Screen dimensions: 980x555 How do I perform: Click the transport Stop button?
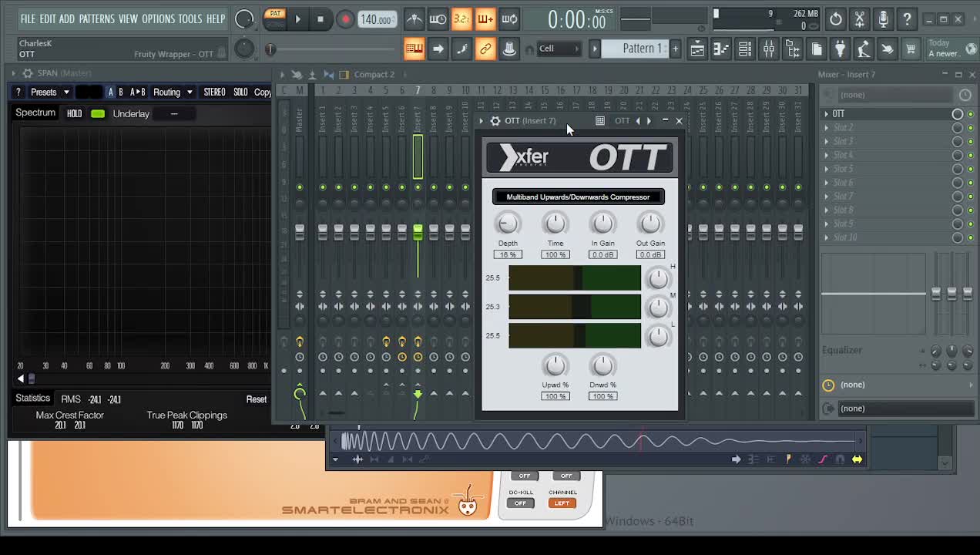321,19
